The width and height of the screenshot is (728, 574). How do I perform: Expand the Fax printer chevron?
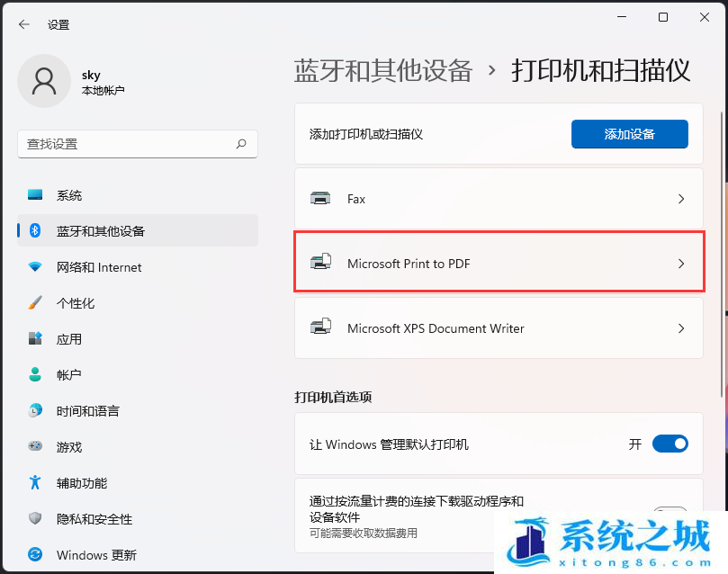pos(681,199)
